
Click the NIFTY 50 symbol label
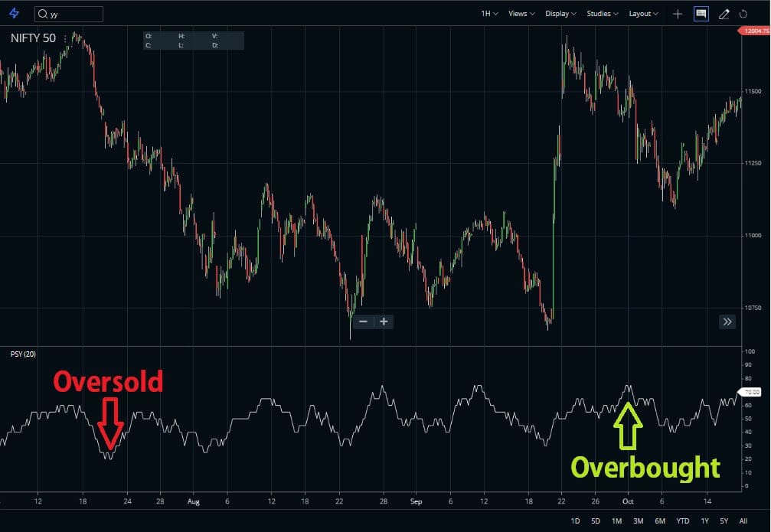click(x=34, y=38)
